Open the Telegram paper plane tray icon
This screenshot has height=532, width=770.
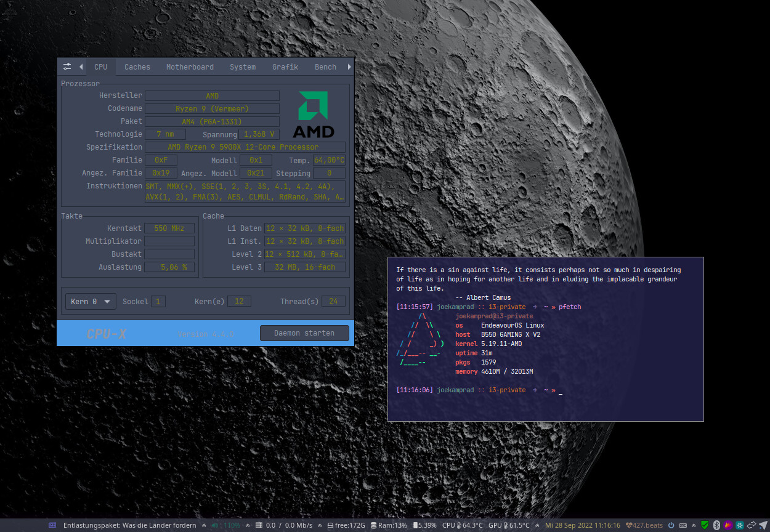click(763, 525)
